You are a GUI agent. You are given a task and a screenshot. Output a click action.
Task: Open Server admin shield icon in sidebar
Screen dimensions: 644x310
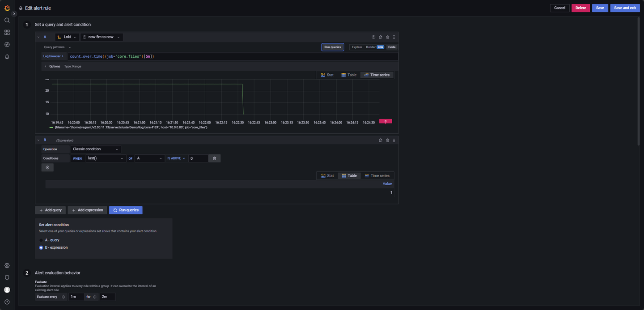(x=7, y=277)
